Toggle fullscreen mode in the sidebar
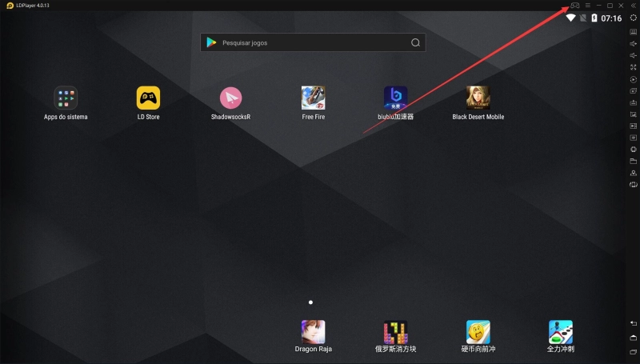This screenshot has height=364, width=640. click(x=634, y=67)
